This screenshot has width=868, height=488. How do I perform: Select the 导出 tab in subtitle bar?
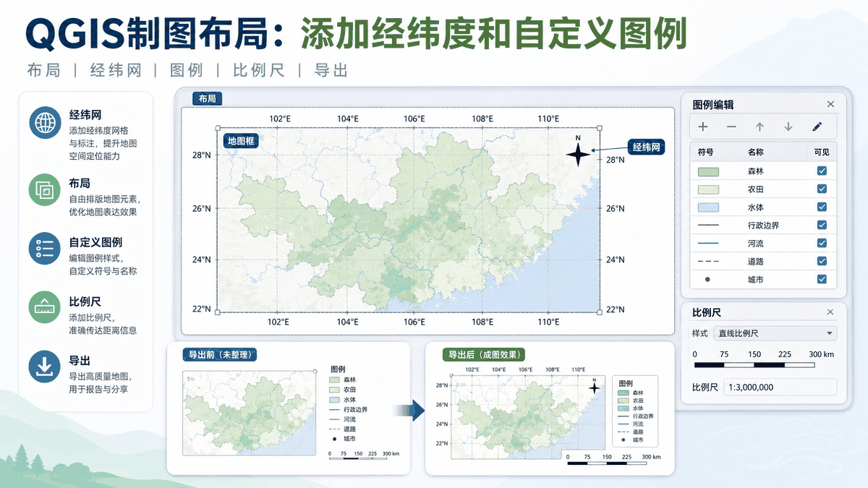pos(331,70)
